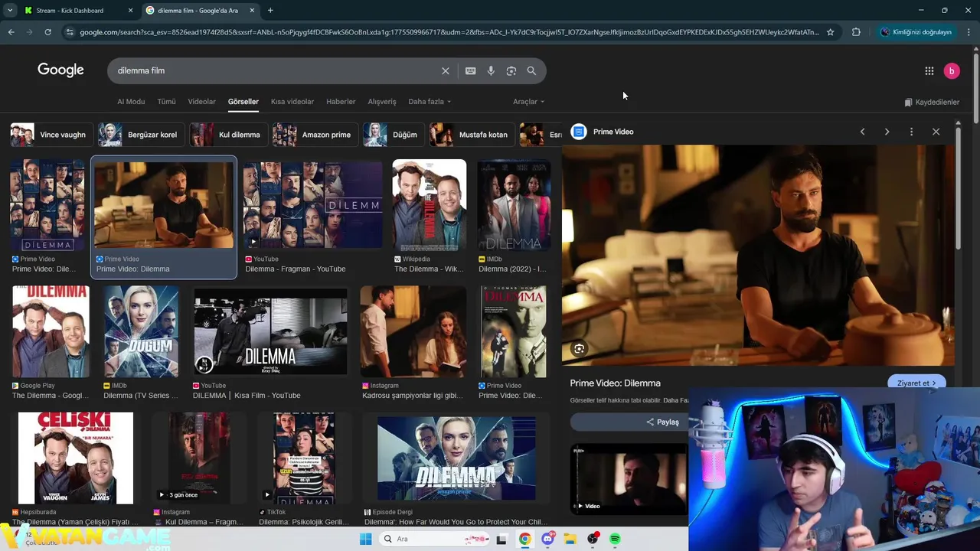Search inside image with the Lens overlay icon
Screen dimensions: 980x551
[580, 349]
